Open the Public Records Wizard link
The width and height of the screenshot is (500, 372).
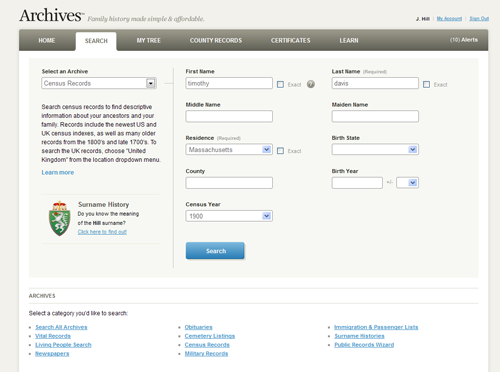click(x=364, y=345)
